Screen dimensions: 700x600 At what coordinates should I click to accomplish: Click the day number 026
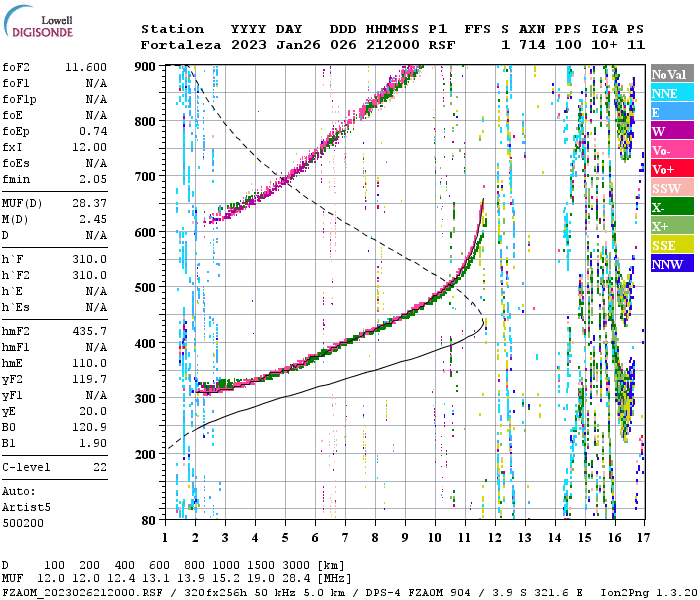click(x=343, y=45)
